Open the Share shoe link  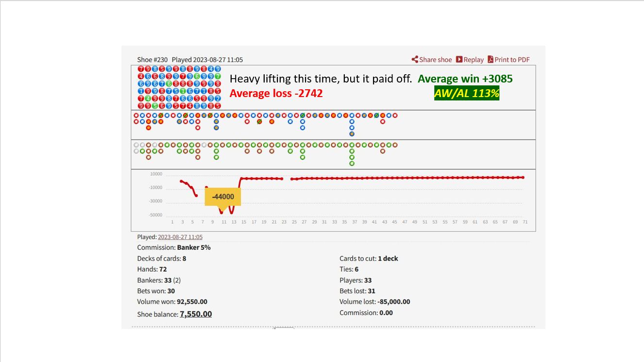pos(432,60)
